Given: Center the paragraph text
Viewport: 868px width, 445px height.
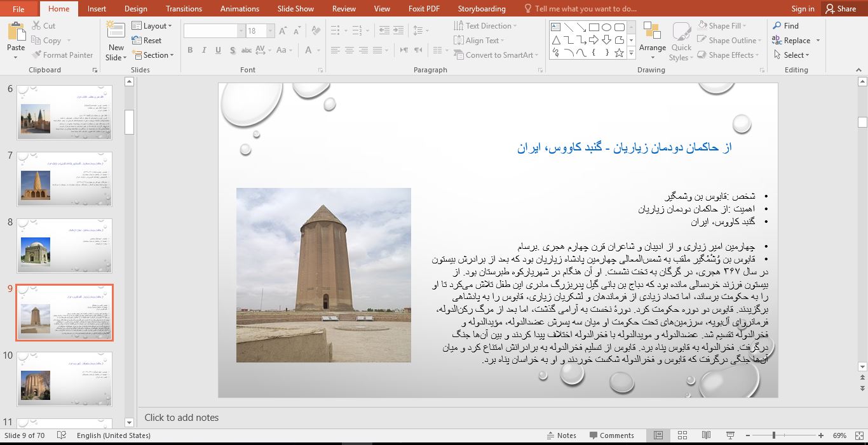Looking at the screenshot, I should (349, 50).
